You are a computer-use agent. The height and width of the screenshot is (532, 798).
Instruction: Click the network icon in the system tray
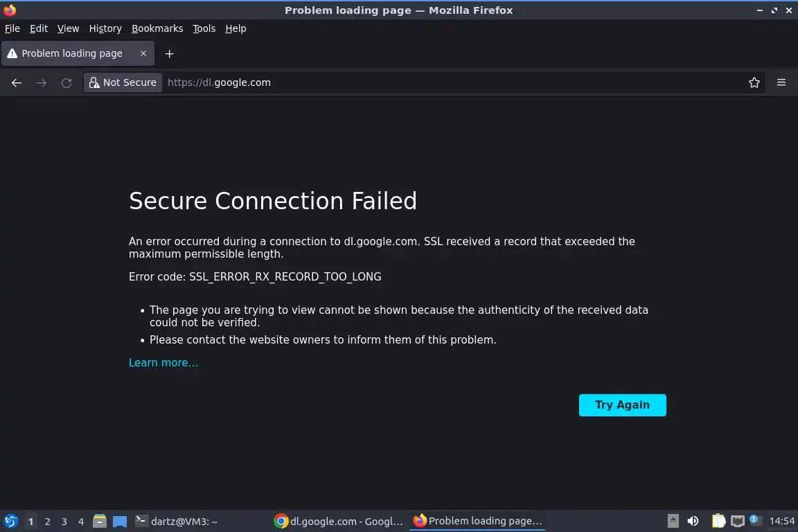click(738, 521)
